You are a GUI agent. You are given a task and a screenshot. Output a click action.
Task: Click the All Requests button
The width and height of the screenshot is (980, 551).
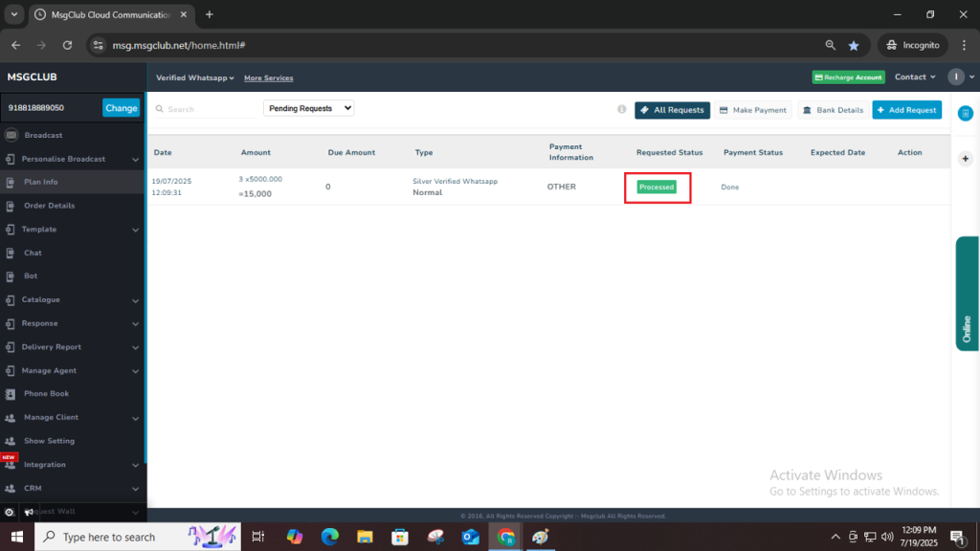point(673,110)
